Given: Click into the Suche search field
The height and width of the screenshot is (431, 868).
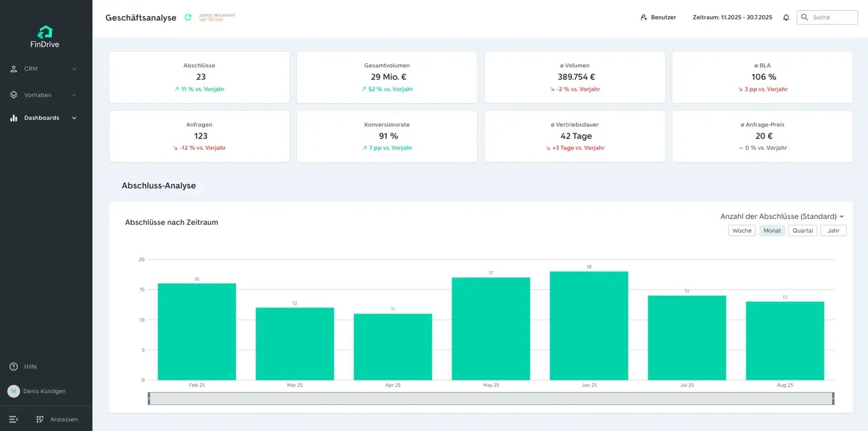Looking at the screenshot, I should (x=833, y=17).
